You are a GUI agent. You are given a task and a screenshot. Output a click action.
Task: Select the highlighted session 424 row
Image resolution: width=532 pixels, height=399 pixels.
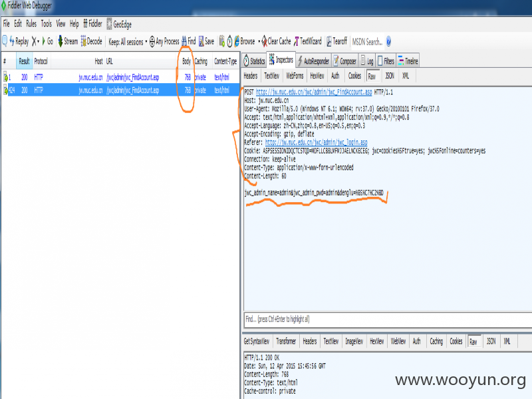pos(121,90)
